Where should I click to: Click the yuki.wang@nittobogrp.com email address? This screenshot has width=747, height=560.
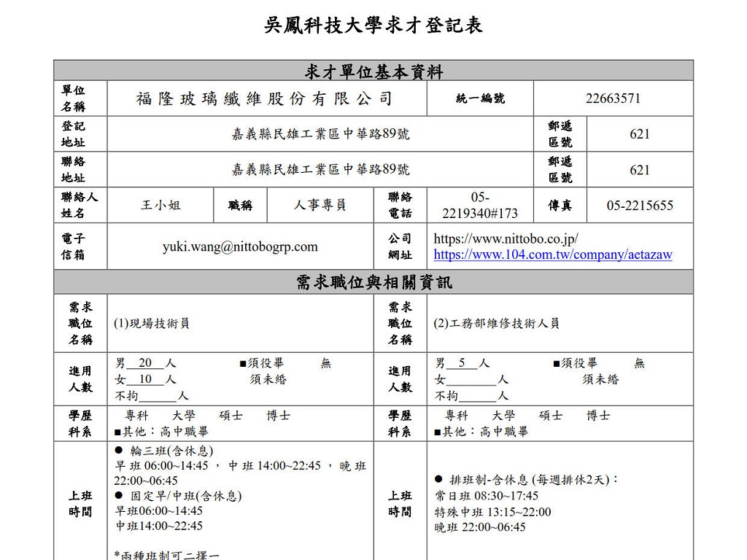pyautogui.click(x=240, y=246)
